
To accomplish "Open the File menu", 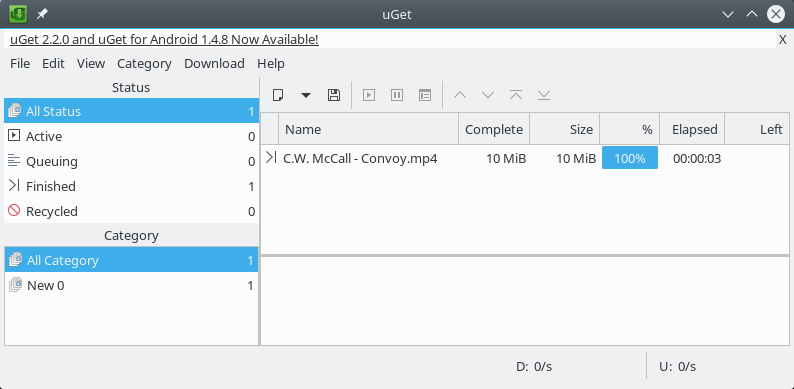I will (20, 63).
